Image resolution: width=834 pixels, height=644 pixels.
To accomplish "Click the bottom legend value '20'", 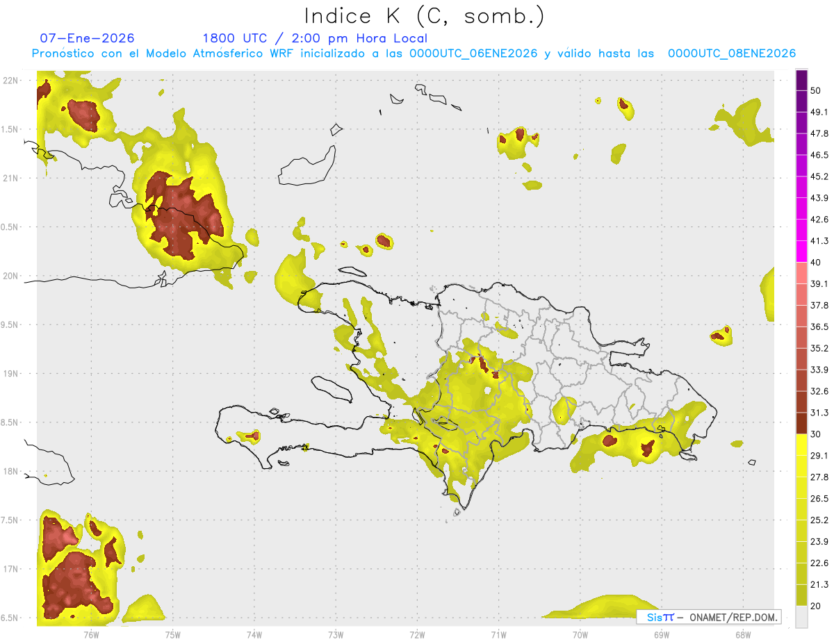I will coord(816,606).
